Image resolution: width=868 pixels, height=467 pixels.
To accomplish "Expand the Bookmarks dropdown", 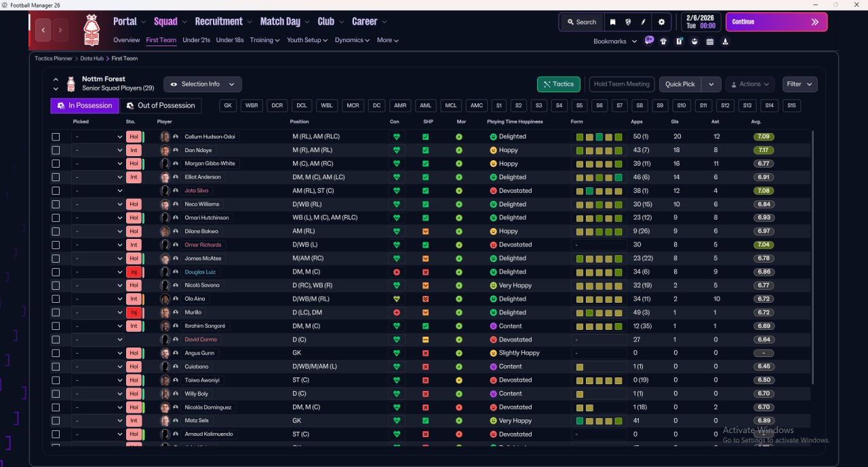I will tap(615, 41).
